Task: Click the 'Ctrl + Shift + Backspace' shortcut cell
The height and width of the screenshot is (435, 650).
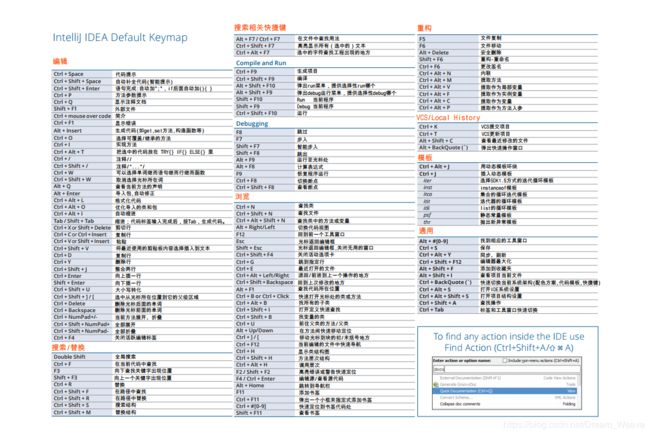Action: pos(264,282)
